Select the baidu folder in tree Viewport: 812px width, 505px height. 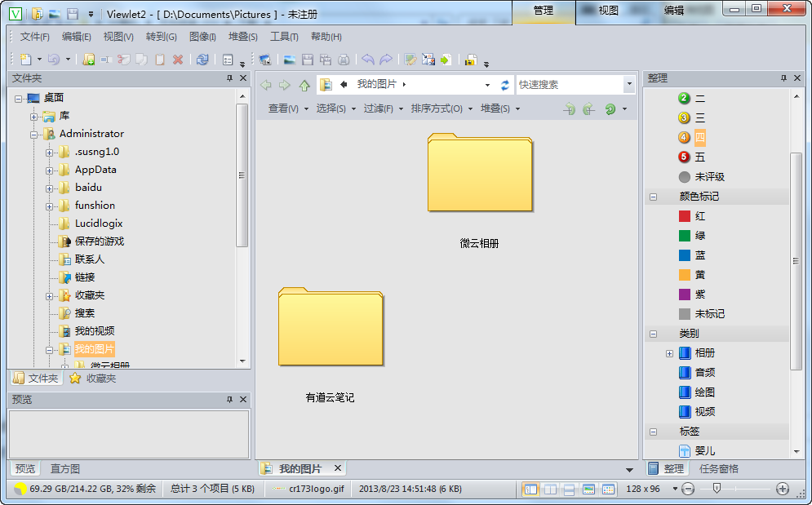click(x=88, y=188)
